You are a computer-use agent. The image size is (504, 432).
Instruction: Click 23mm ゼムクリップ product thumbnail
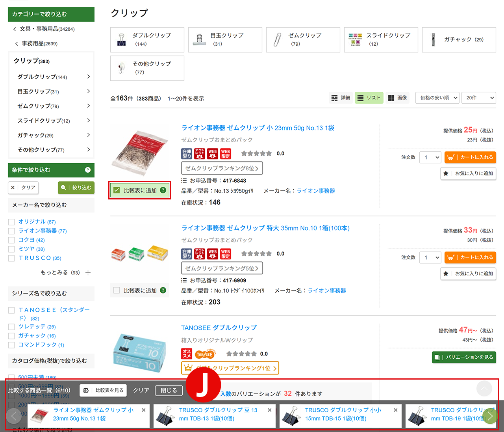click(140, 153)
